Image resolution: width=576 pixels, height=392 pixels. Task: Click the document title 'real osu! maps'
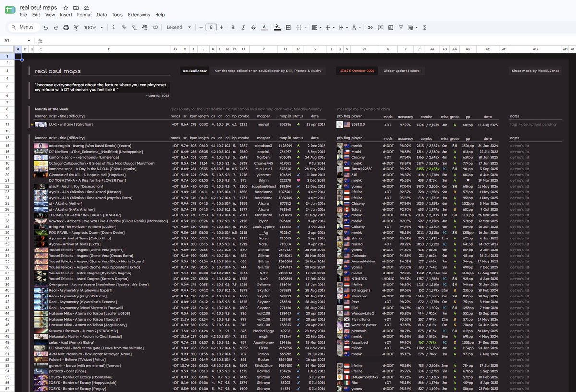[38, 8]
